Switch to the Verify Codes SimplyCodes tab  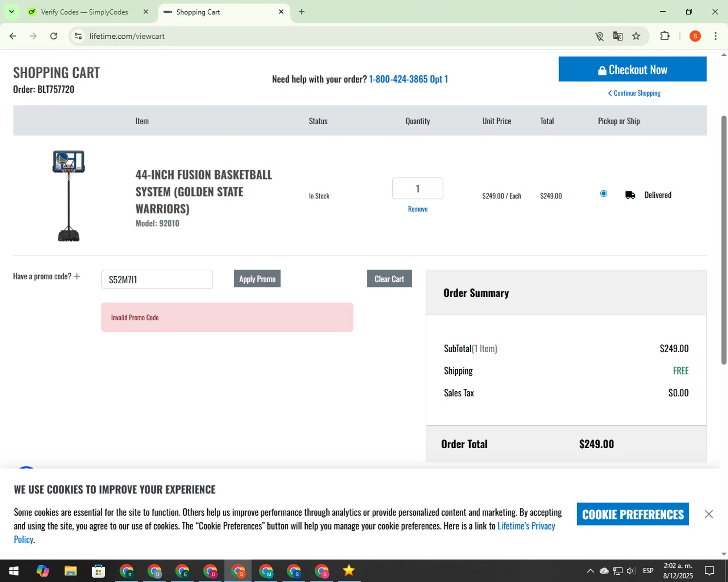pyautogui.click(x=84, y=12)
